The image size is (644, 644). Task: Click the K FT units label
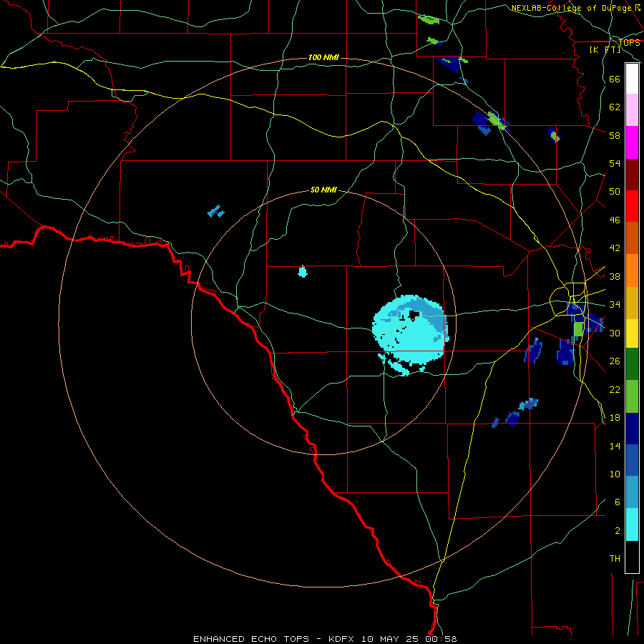[x=605, y=49]
